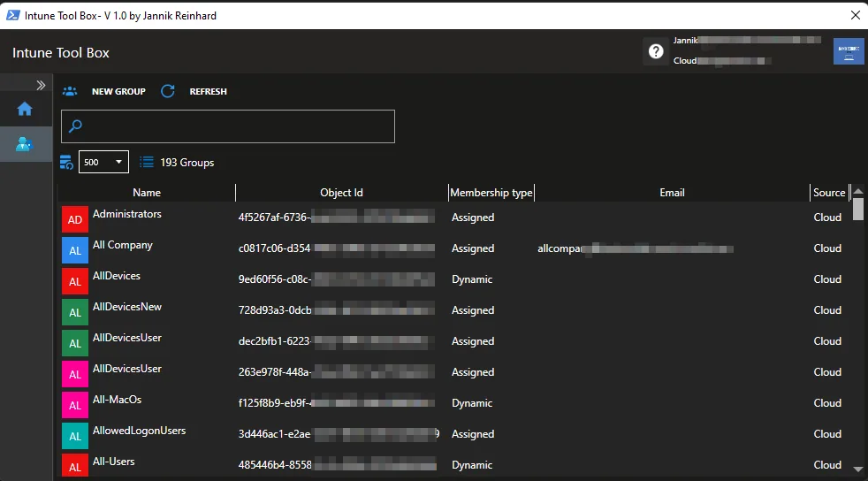Click the teal AL badge of AllowedLogonUsers
Screen dimensions: 868x481
(75, 437)
